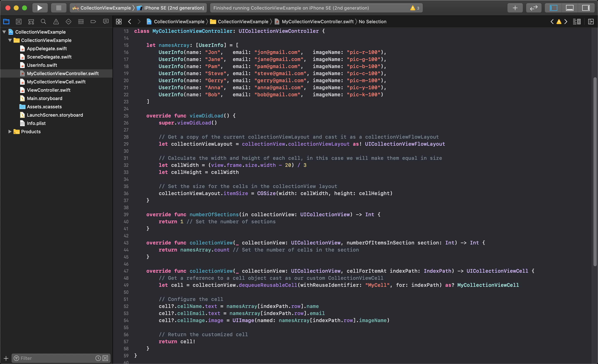Image resolution: width=598 pixels, height=364 pixels.
Task: Click numberOfSections function name
Action: tap(214, 214)
